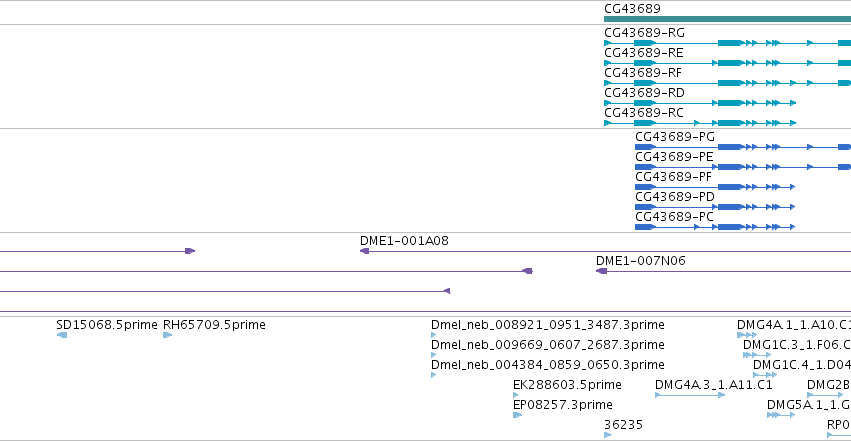Click the EP08257.3prime EST label
Viewport: 851px width, 441px height.
point(563,406)
